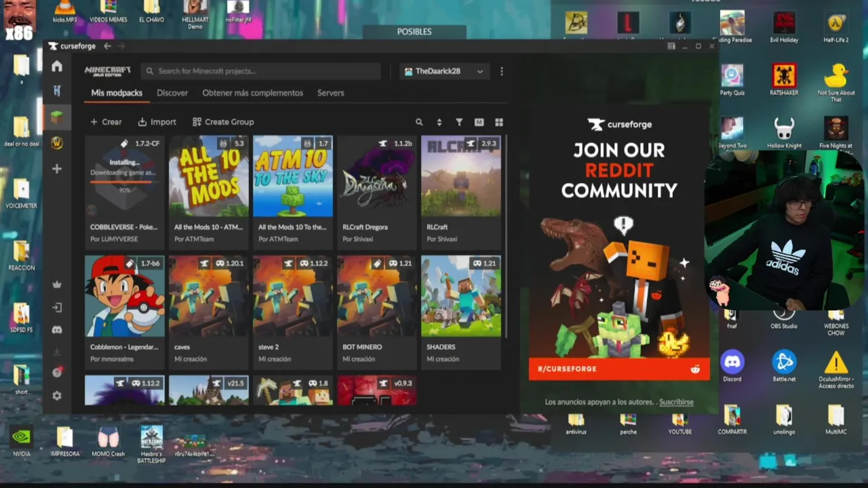This screenshot has width=868, height=488.
Task: Open the SHADERS modpack card
Action: [460, 311]
